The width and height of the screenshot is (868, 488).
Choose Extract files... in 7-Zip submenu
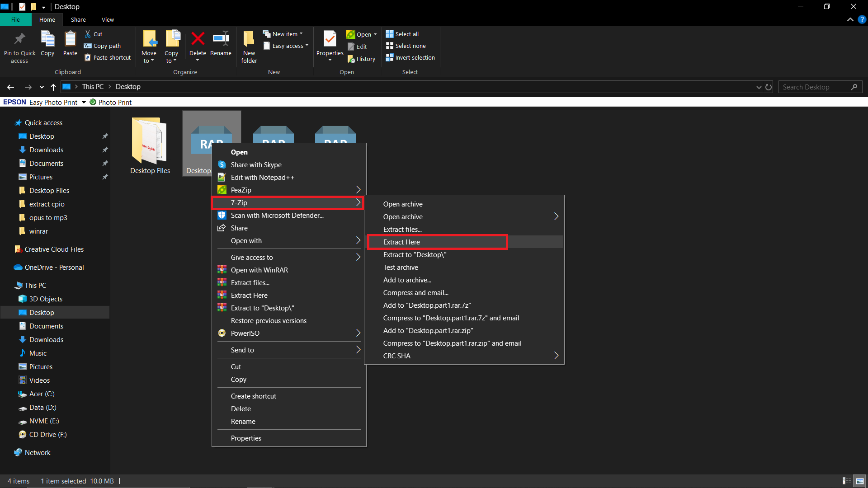[464, 230]
